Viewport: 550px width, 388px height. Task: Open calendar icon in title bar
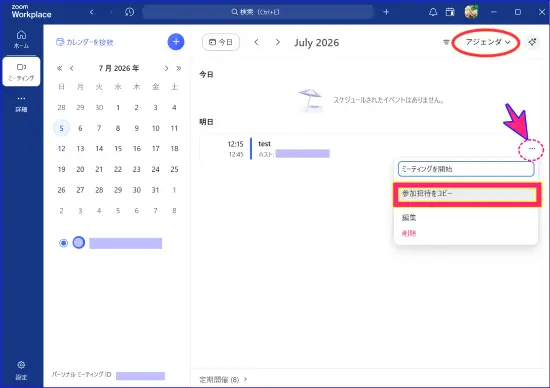pos(450,12)
